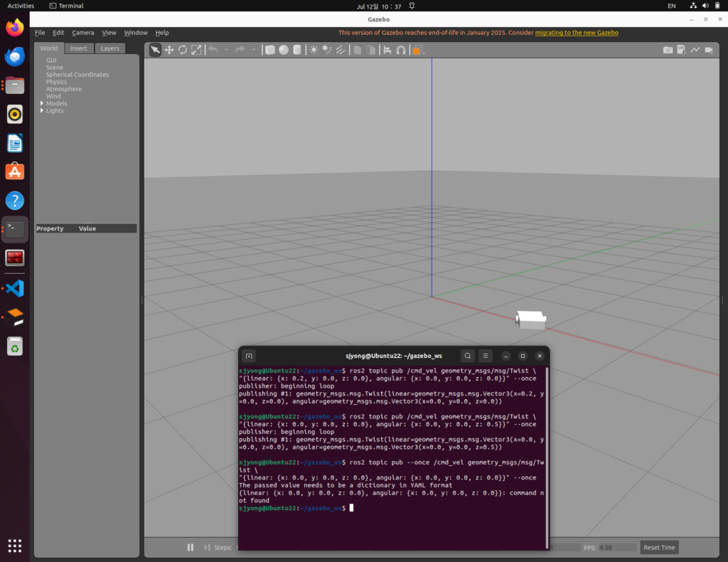Select the Rotate mode tool
This screenshot has width=728, height=562.
point(183,50)
